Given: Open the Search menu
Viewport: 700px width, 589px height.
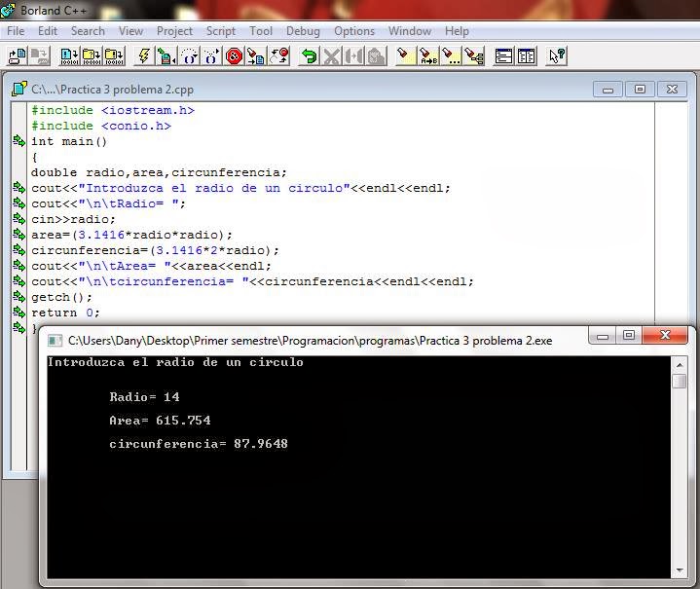Looking at the screenshot, I should pos(88,31).
